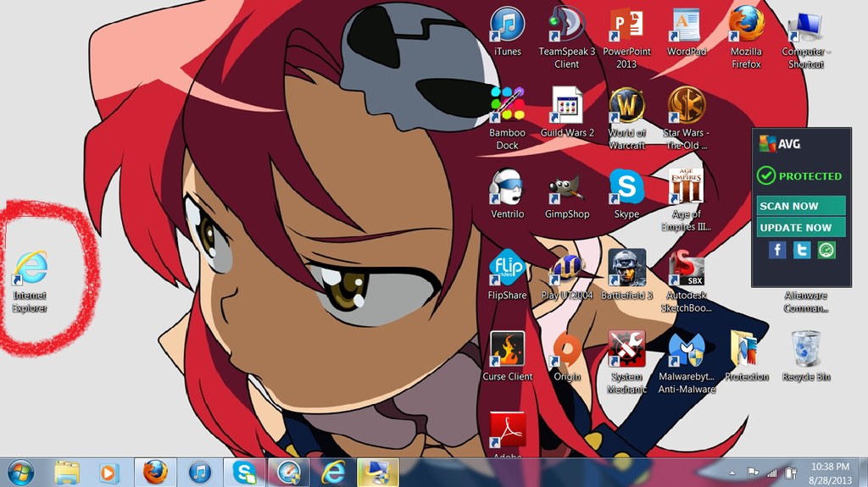This screenshot has width=868, height=487.
Task: Select the Alienware Command Center icon label
Action: pos(805,302)
